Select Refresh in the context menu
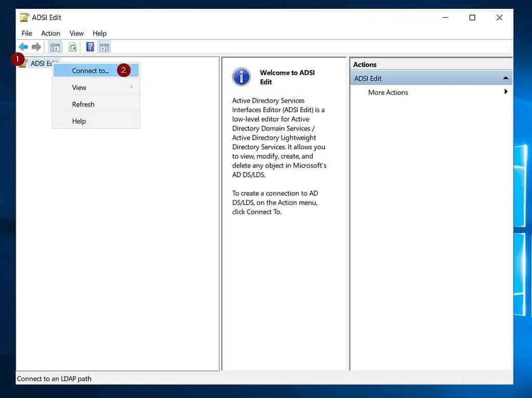The height and width of the screenshot is (398, 532). [x=96, y=104]
